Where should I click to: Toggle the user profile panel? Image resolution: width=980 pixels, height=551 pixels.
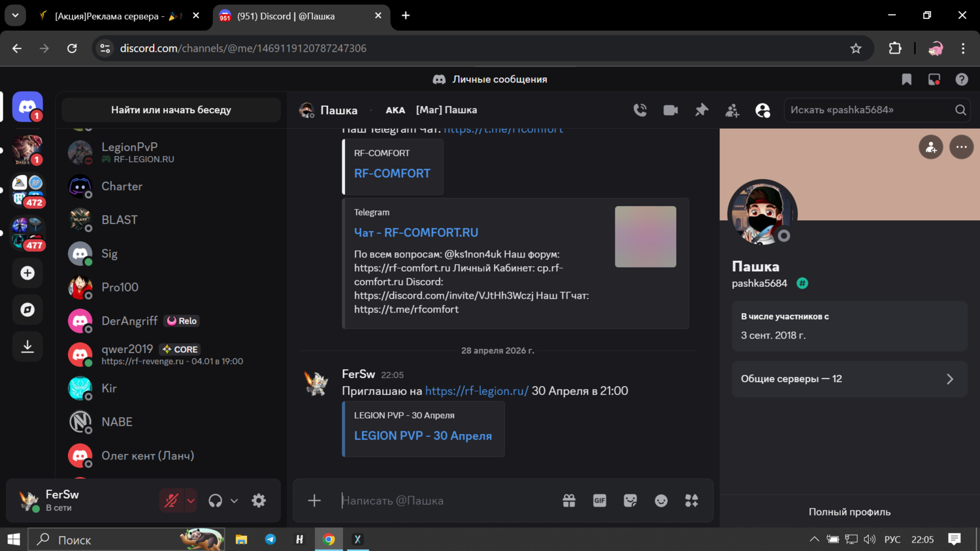coord(762,110)
